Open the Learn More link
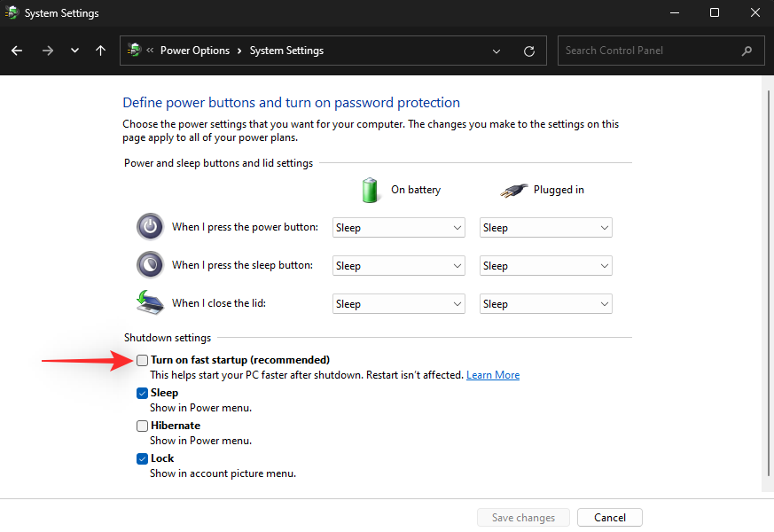Image resolution: width=774 pixels, height=532 pixels. [493, 375]
